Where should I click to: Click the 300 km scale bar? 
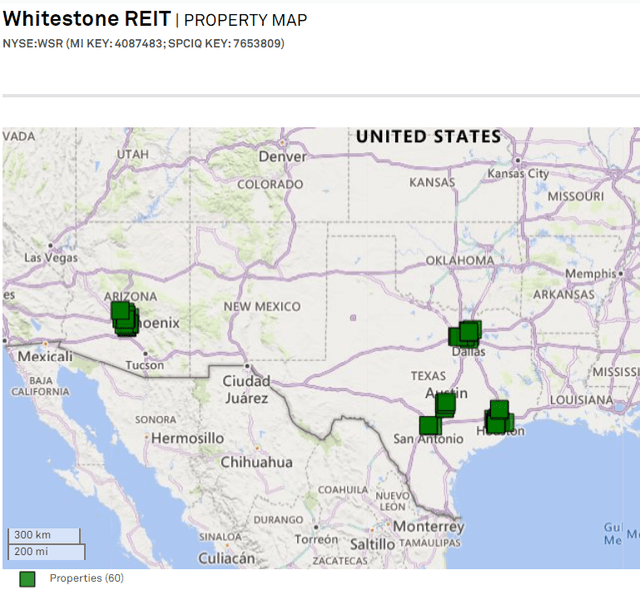pos(44,535)
